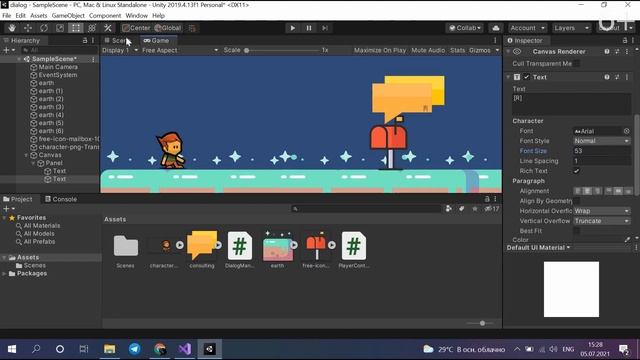Toggle Stats overlay in Game view
The width and height of the screenshot is (640, 360).
[457, 50]
